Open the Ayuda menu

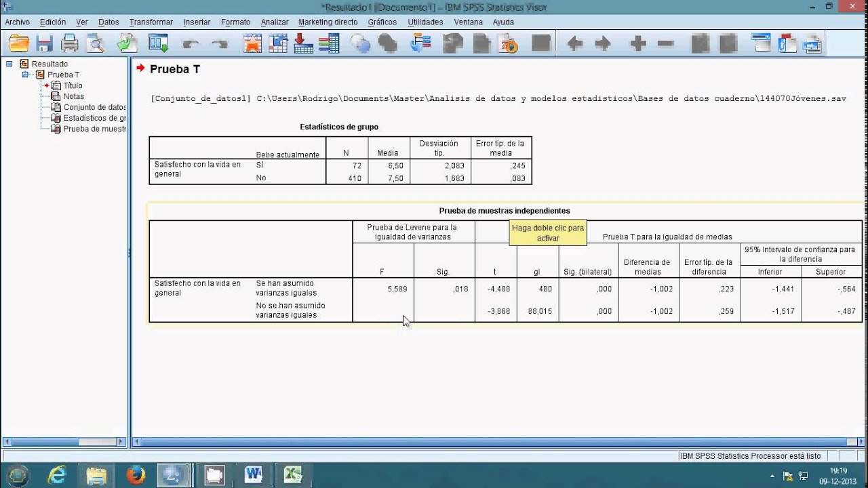pyautogui.click(x=503, y=22)
